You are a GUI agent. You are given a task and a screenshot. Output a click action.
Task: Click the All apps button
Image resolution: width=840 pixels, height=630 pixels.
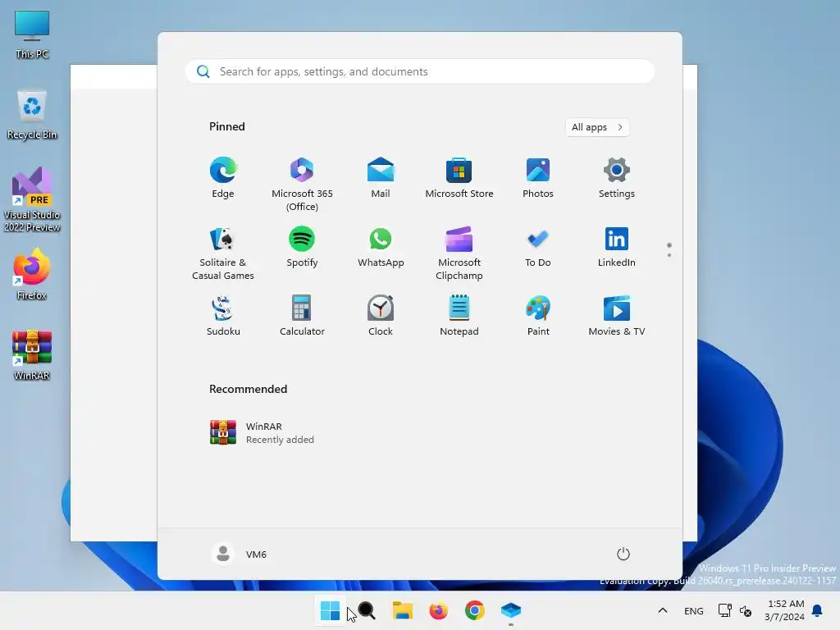[x=597, y=127]
